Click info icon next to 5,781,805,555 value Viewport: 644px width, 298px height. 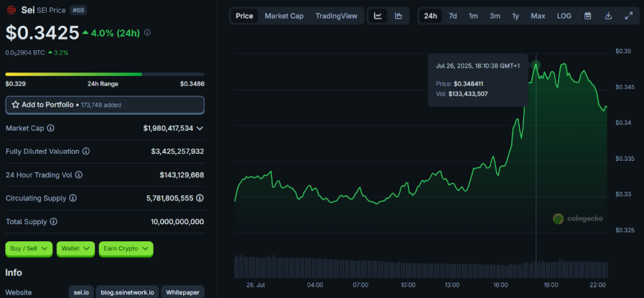click(x=200, y=198)
